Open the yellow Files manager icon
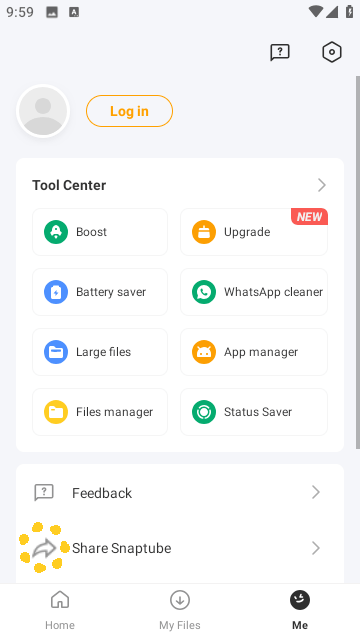 click(56, 412)
